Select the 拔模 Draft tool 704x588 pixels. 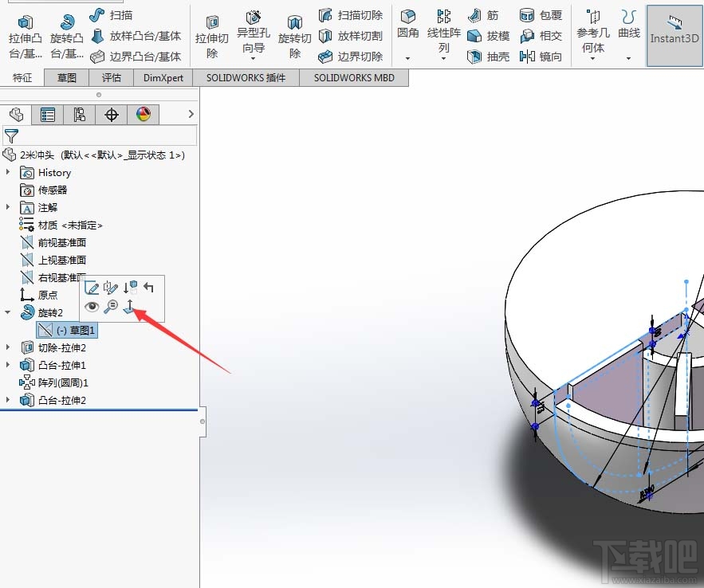point(488,35)
